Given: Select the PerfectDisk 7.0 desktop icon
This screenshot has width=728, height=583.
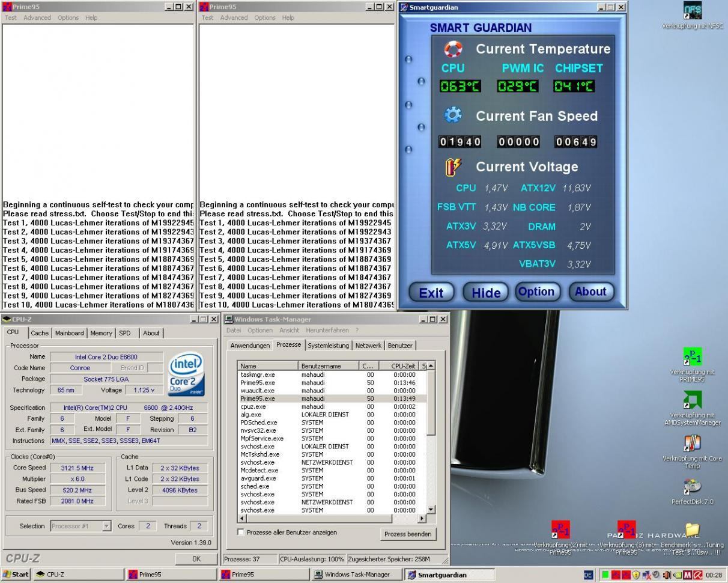Looking at the screenshot, I should tap(693, 487).
